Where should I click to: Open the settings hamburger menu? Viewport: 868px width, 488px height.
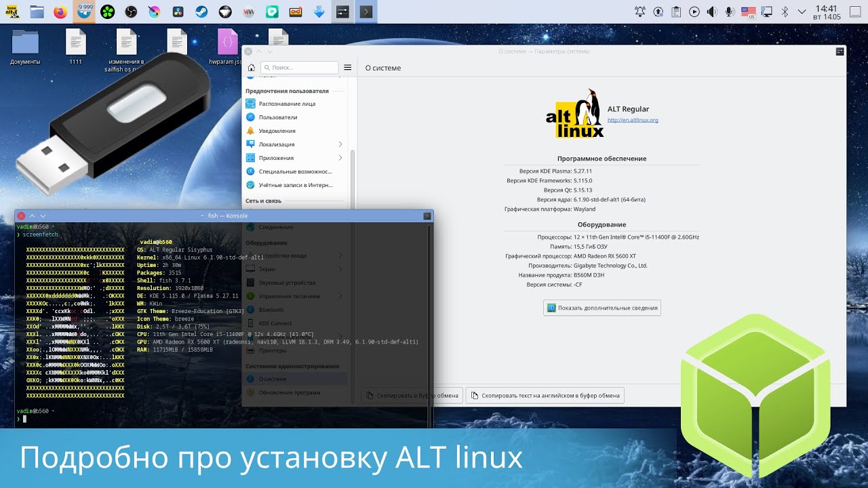348,68
